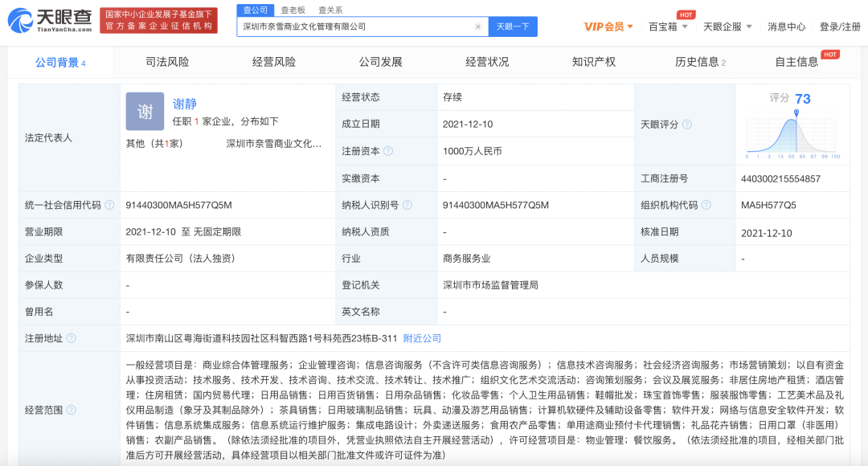Click the 天眼查 logo

click(x=50, y=19)
